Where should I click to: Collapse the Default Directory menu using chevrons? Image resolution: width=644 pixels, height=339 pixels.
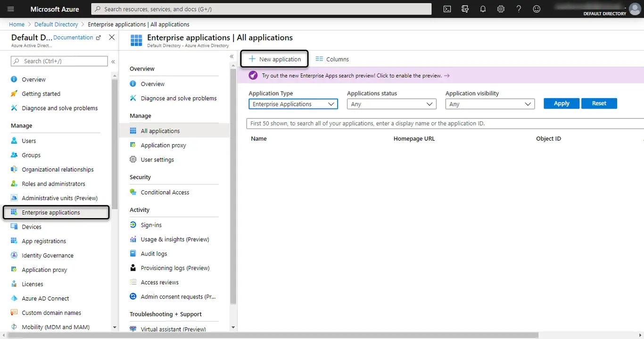pos(113,61)
